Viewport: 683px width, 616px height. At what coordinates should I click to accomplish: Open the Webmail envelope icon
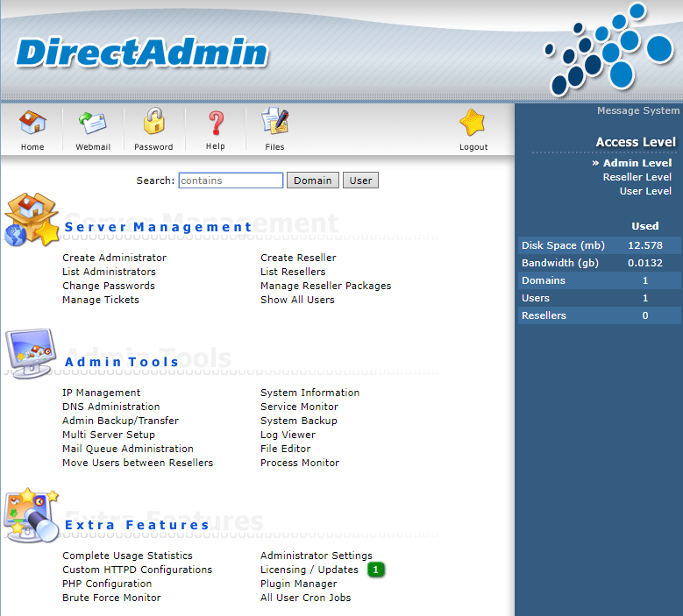(93, 123)
